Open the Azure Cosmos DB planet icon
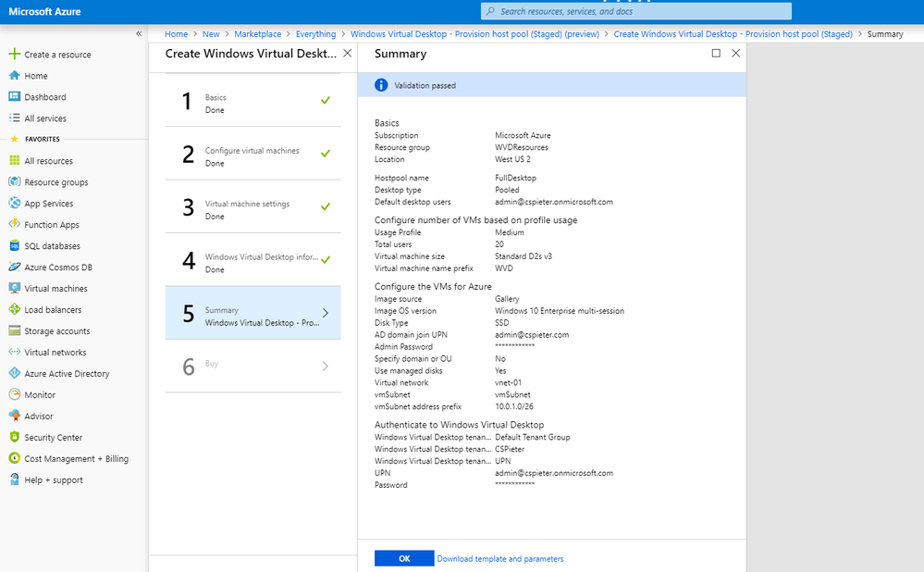 (14, 267)
